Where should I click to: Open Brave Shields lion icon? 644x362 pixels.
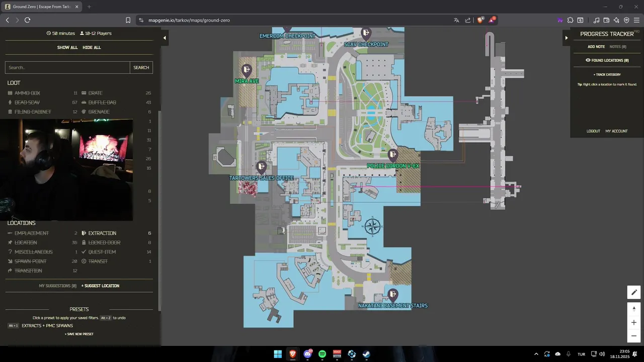pos(480,20)
